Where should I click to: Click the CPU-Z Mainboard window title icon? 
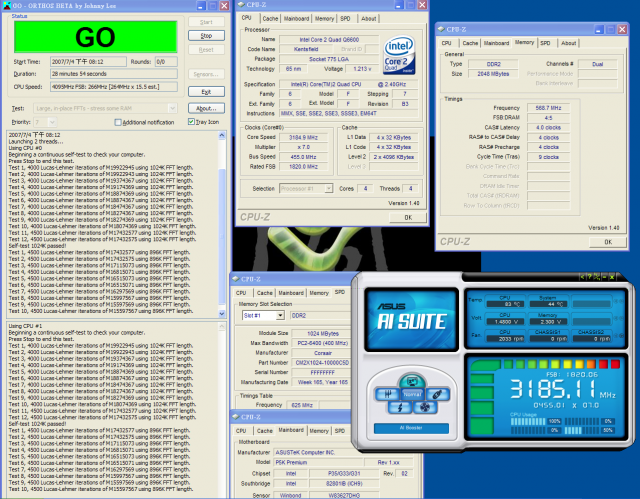[236, 417]
